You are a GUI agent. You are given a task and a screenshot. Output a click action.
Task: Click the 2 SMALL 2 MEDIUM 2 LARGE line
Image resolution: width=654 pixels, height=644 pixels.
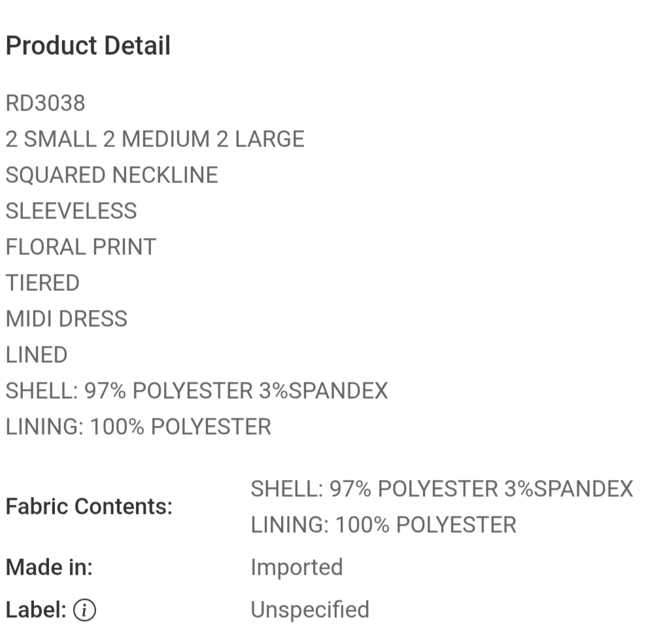155,139
